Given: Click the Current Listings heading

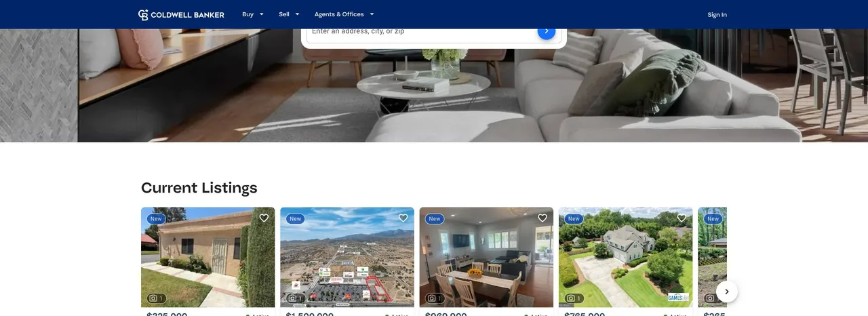Looking at the screenshot, I should (x=199, y=188).
